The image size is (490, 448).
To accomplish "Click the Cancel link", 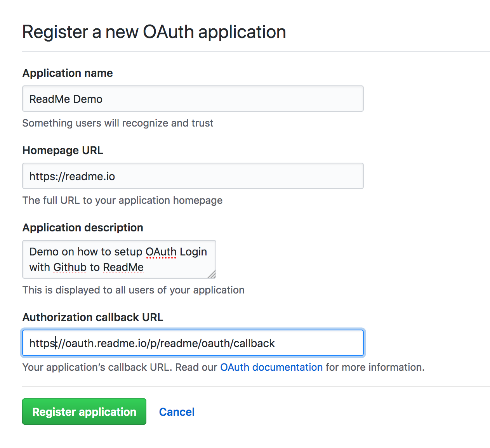I will [177, 412].
